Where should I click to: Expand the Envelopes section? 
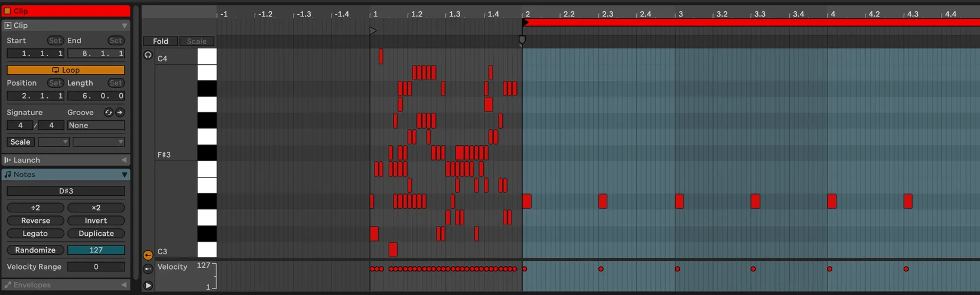(124, 285)
